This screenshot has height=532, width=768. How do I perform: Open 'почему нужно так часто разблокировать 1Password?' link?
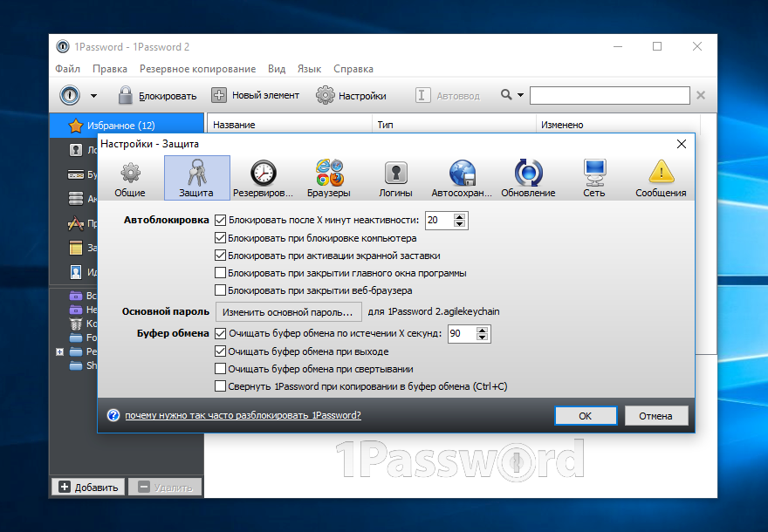243,415
